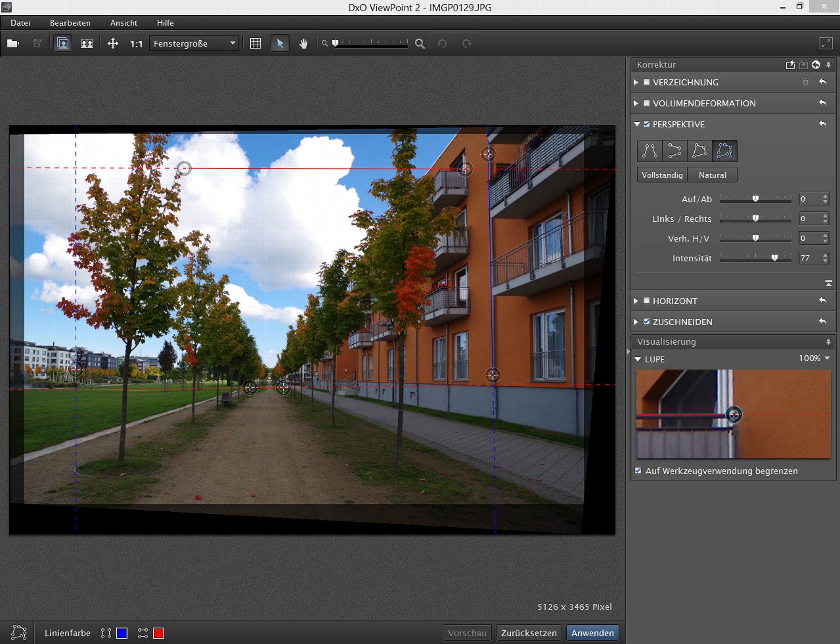Viewport: 840px width, 644px height.
Task: Select the hand pan tool
Action: click(x=303, y=43)
